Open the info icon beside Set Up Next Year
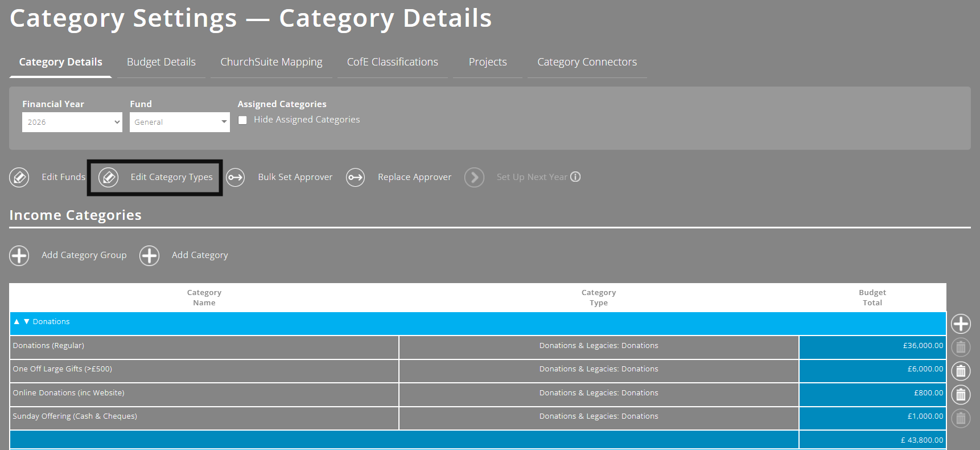The width and height of the screenshot is (980, 450). click(575, 177)
